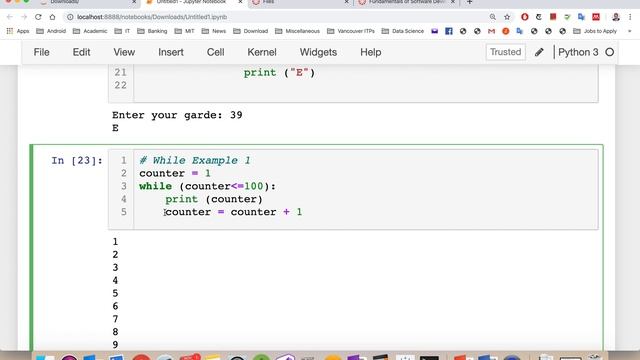This screenshot has width=640, height=360.
Task: Click the Python 3 kernel status circle
Action: pos(609,52)
